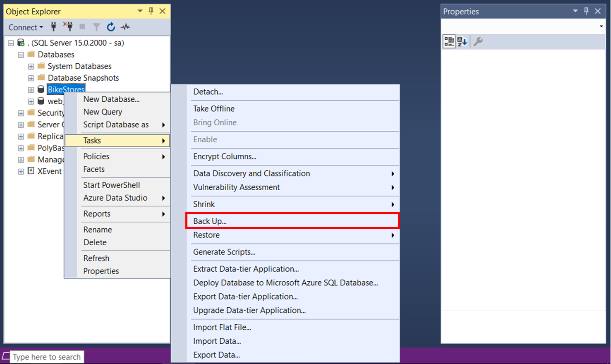This screenshot has height=364, width=611.
Task: Click the Filter funnel icon
Action: tap(96, 27)
